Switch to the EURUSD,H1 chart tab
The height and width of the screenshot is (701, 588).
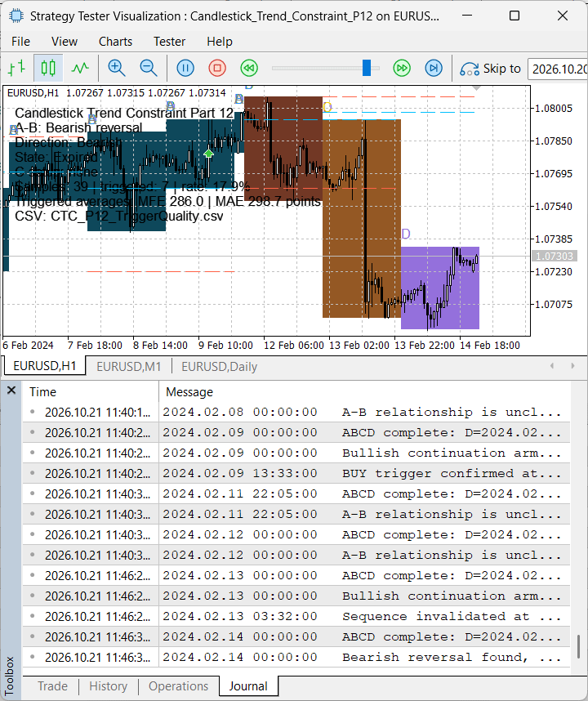[44, 366]
